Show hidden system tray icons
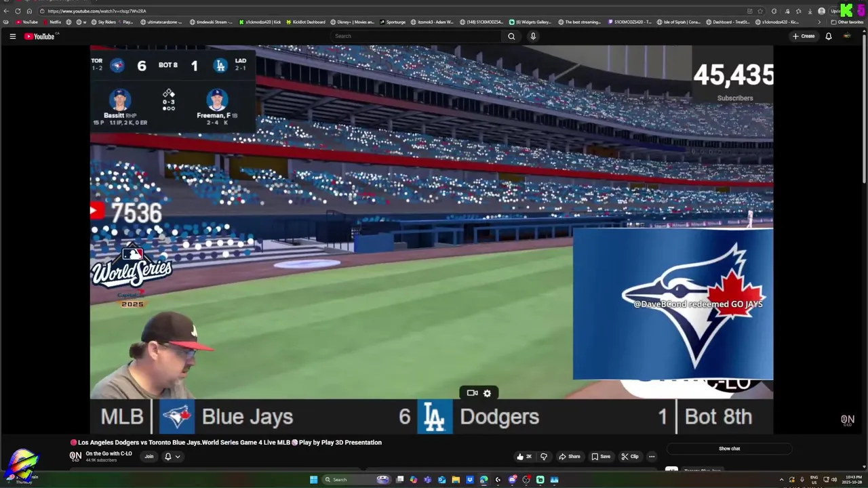868x488 pixels. [781, 479]
